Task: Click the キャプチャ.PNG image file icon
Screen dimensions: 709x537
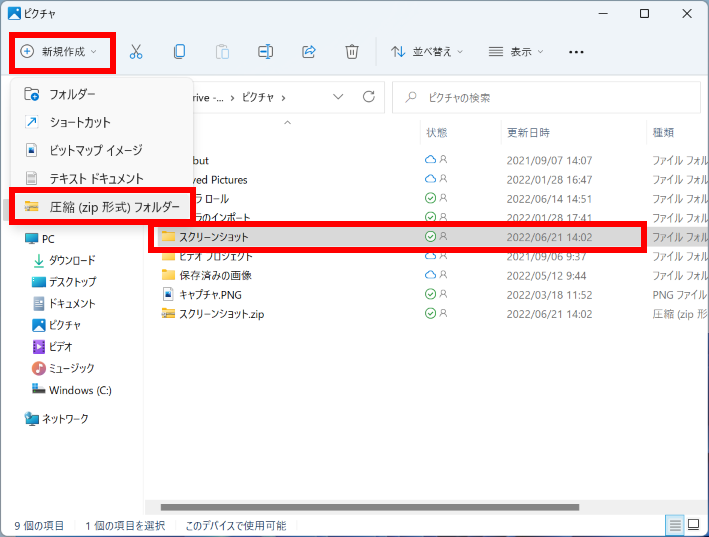Action: (x=168, y=294)
